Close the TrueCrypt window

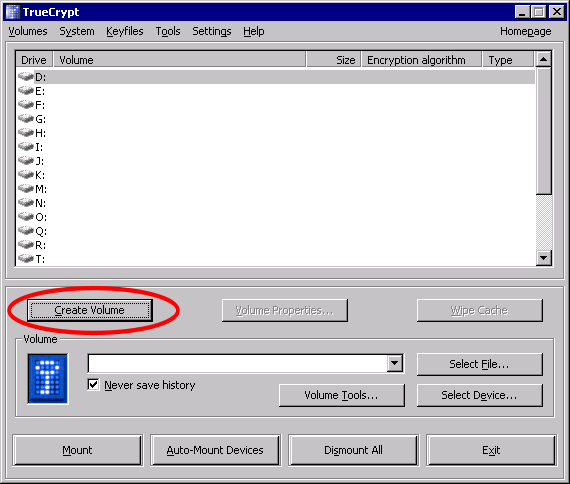[x=557, y=12]
